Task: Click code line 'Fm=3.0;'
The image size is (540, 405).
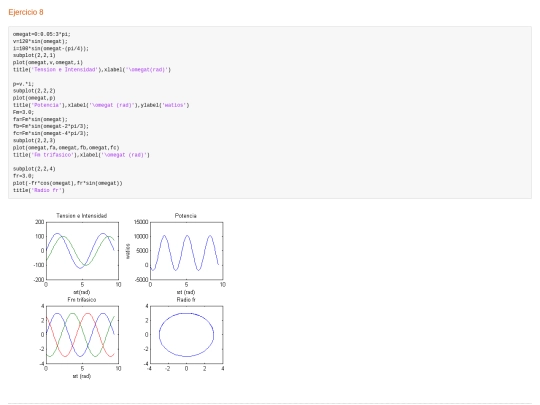Action: coord(23,112)
